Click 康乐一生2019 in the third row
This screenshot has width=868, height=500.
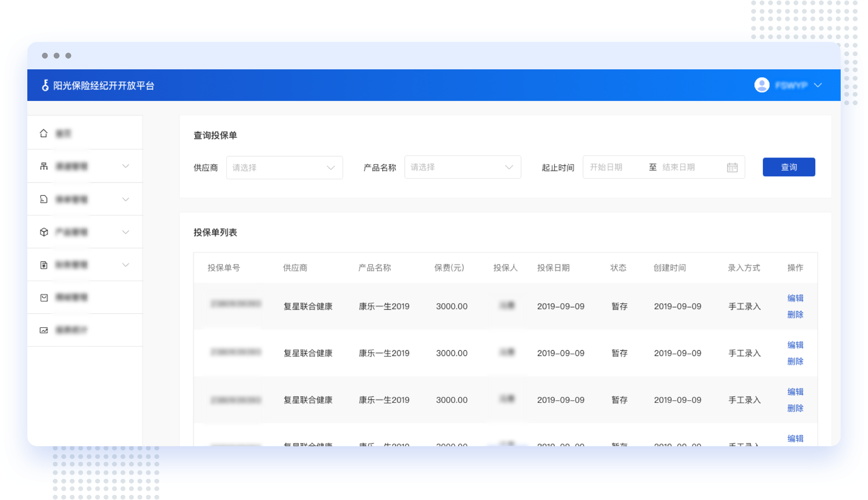point(384,400)
